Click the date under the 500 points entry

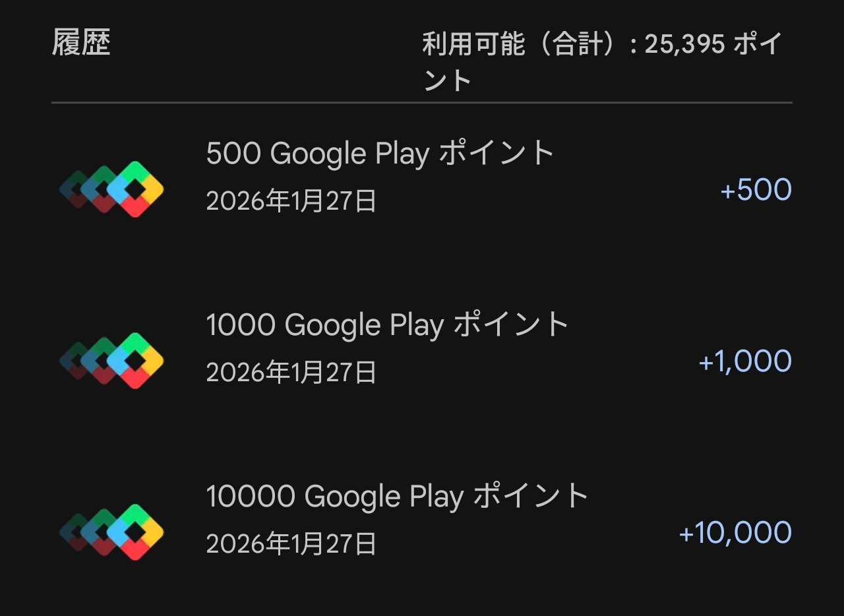pyautogui.click(x=291, y=201)
